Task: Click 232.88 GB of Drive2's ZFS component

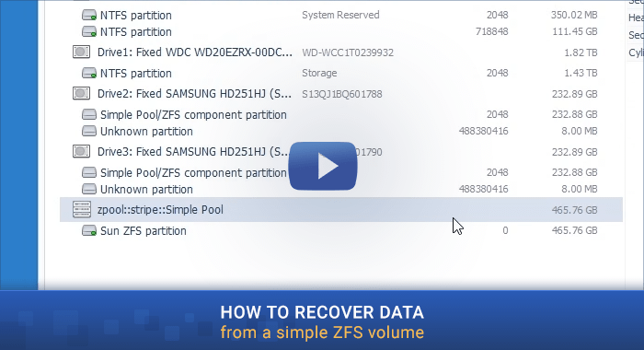Action: (x=575, y=114)
